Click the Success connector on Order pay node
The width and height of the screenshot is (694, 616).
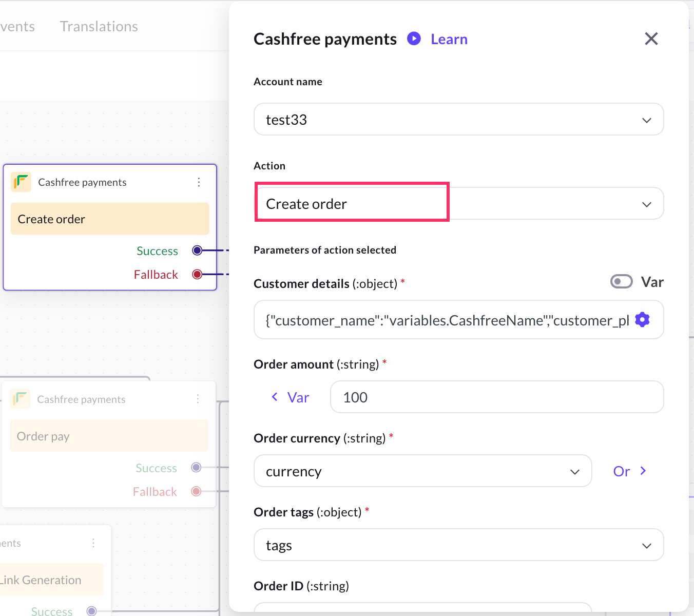click(196, 467)
